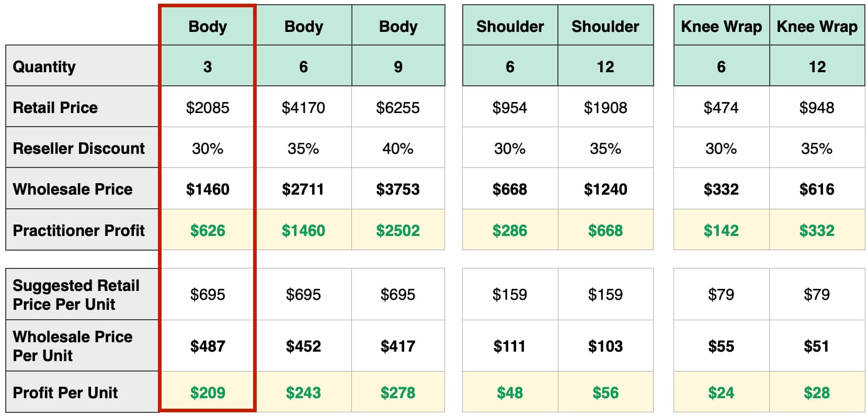Click the Practitioner Profit row header
868x416 pixels.
[78, 230]
